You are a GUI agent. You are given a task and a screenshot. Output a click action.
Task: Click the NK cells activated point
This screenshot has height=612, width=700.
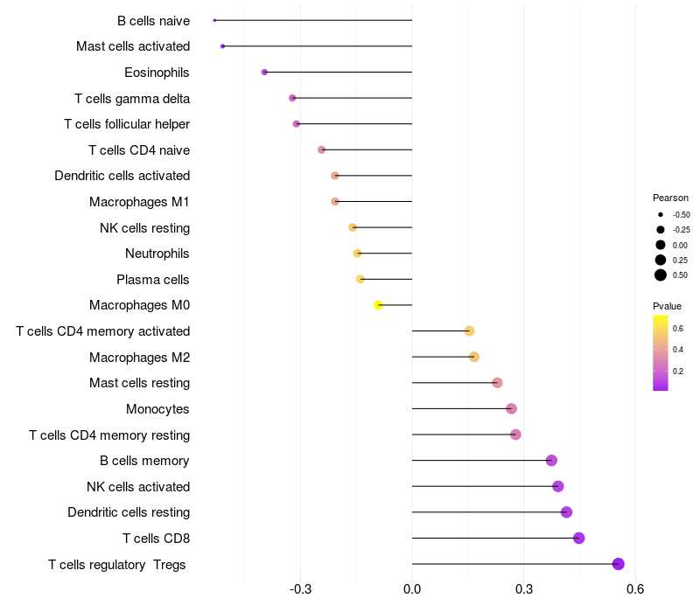(558, 486)
